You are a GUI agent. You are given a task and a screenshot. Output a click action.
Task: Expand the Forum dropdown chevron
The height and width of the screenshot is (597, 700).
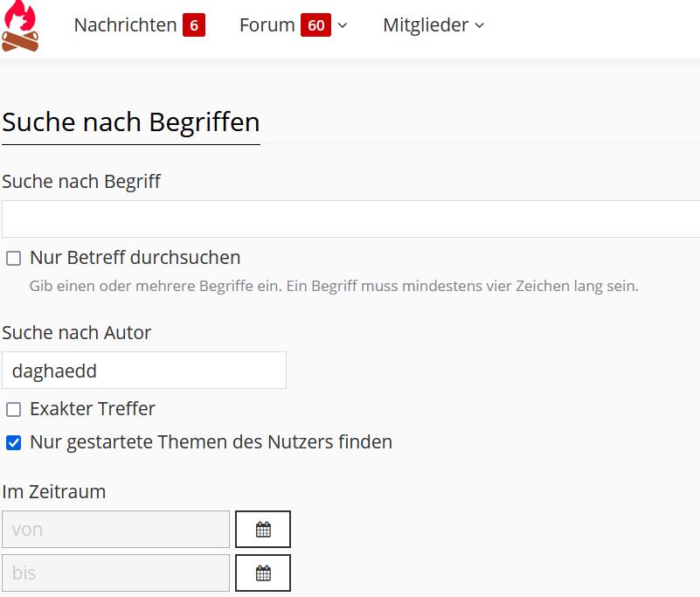coord(343,26)
